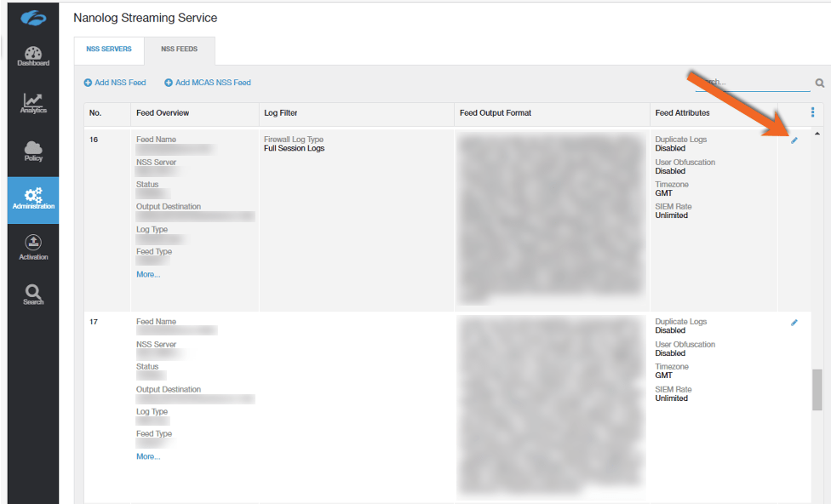Viewport: 831px width, 504px height.
Task: Open the Dashboard section in sidebar
Action: point(32,55)
